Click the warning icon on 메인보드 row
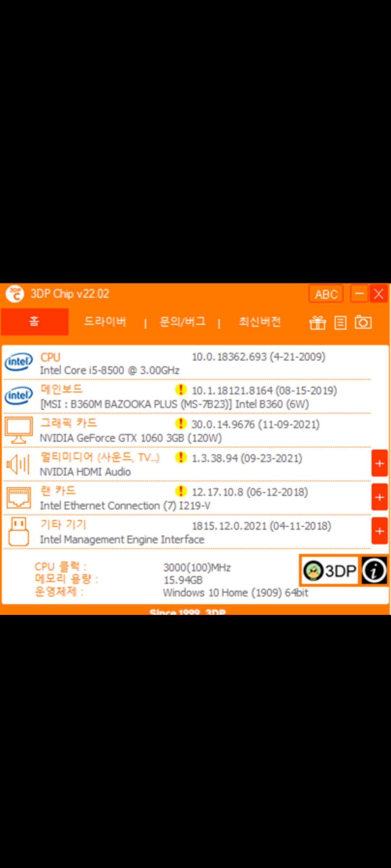Image resolution: width=391 pixels, height=868 pixels. [x=181, y=390]
